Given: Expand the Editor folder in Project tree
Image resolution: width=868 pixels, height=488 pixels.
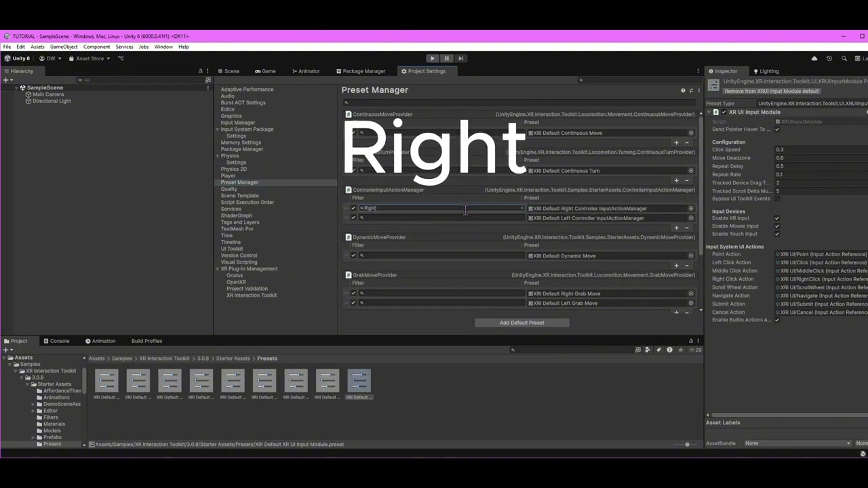Looking at the screenshot, I should pyautogui.click(x=33, y=411).
